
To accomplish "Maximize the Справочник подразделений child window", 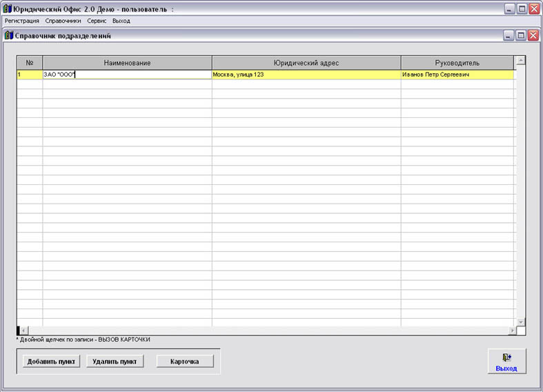I will [x=521, y=35].
